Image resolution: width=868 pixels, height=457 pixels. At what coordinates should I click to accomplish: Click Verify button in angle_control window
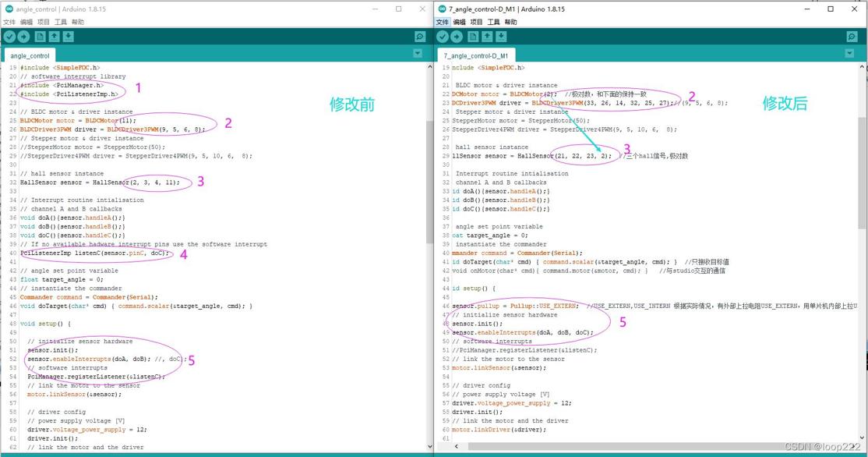[9, 37]
